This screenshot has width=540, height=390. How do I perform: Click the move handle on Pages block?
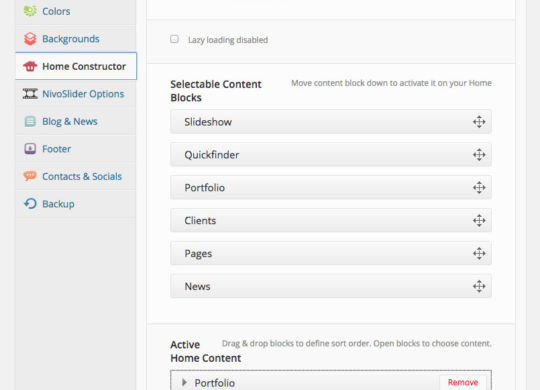pyautogui.click(x=479, y=254)
